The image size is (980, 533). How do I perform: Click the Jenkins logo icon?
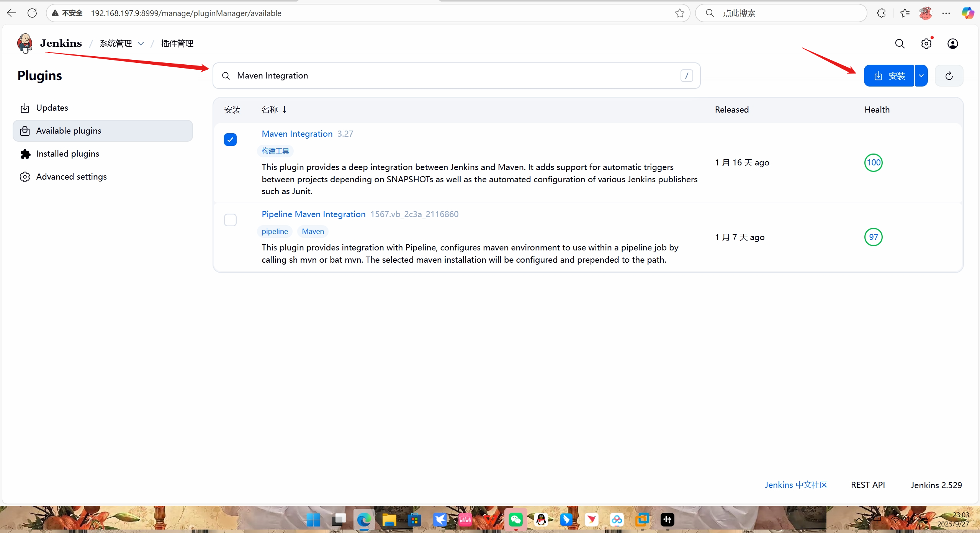25,43
